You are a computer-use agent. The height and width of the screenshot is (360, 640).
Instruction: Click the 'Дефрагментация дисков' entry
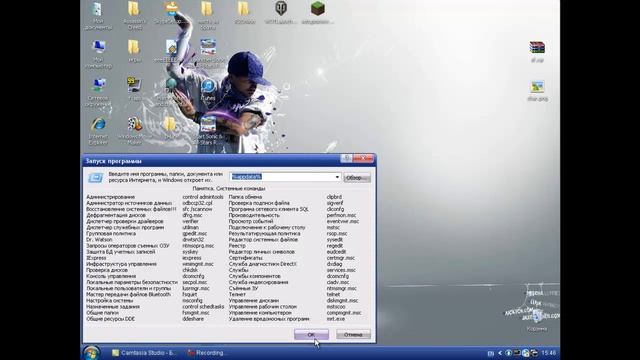[x=116, y=215]
